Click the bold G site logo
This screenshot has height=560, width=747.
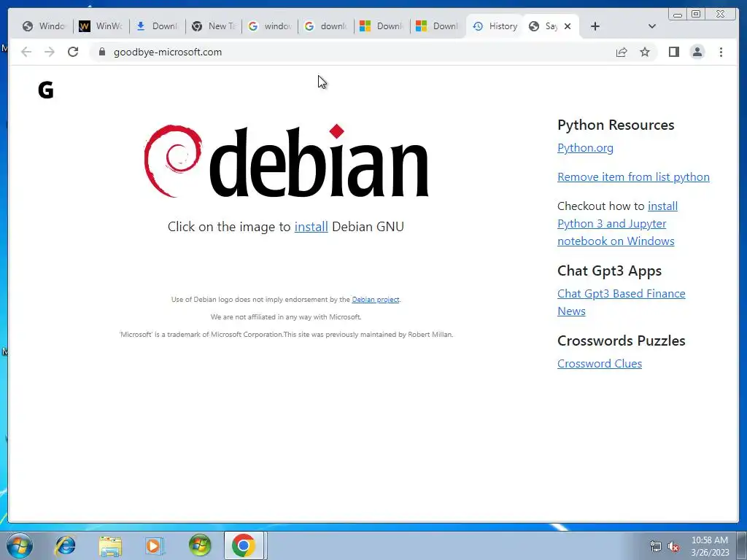point(46,90)
